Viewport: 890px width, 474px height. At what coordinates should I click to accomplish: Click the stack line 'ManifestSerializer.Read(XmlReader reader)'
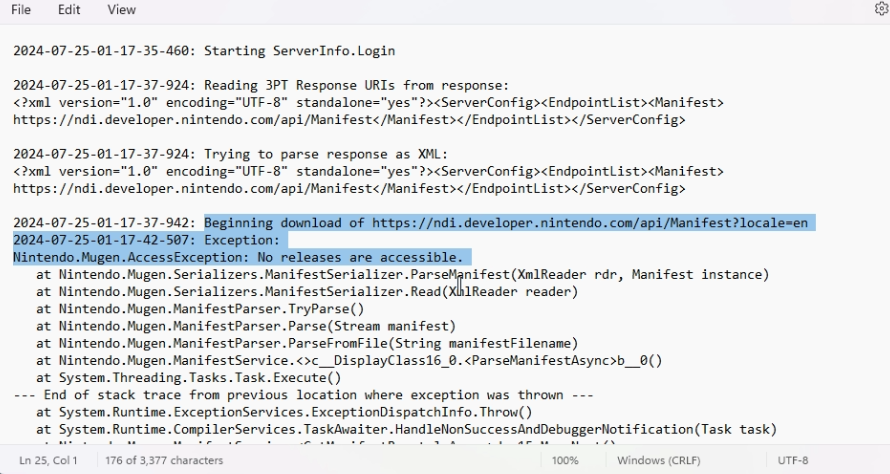307,292
